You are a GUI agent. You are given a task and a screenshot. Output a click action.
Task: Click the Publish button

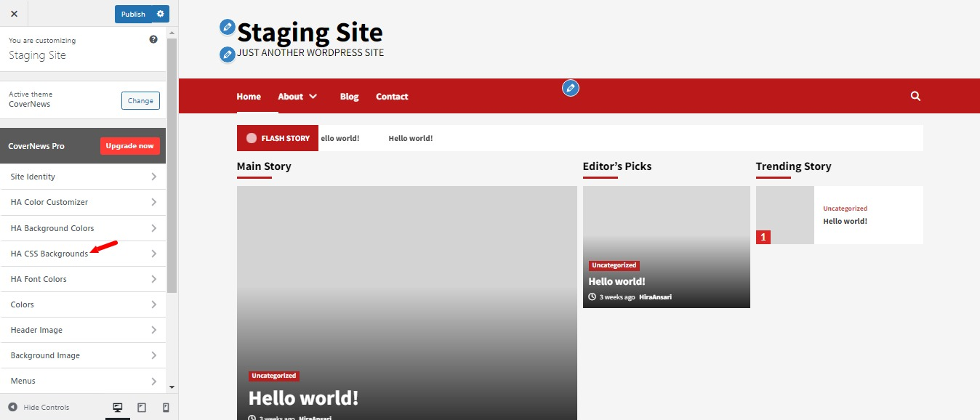coord(133,14)
